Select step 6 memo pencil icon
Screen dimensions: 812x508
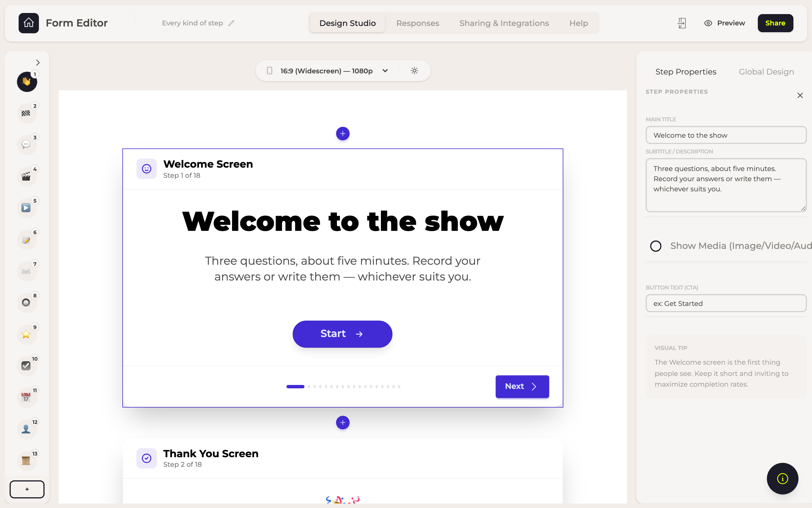(x=27, y=240)
